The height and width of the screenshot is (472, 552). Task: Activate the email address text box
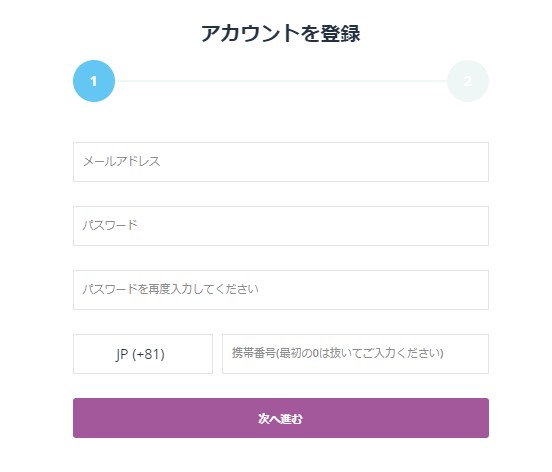point(281,162)
